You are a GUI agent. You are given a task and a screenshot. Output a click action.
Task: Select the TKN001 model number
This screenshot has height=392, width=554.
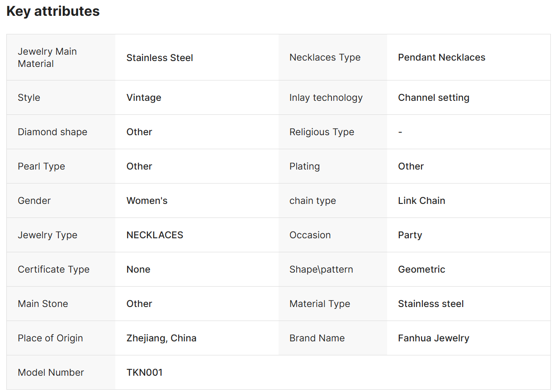pyautogui.click(x=144, y=373)
